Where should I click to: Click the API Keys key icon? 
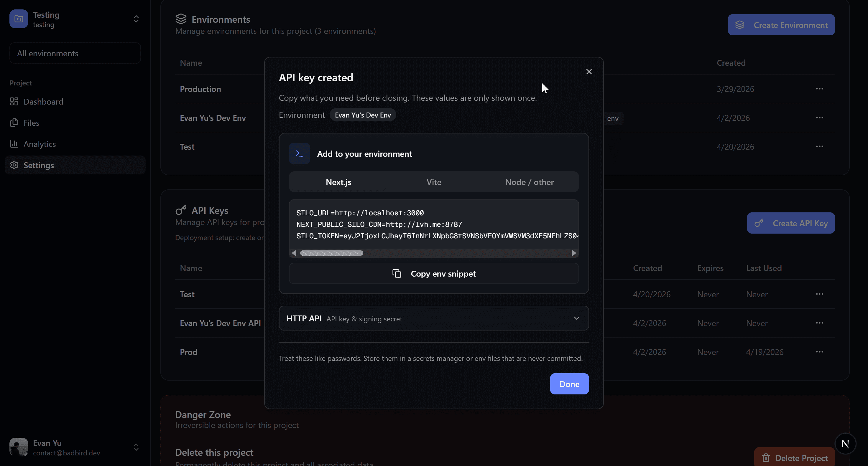181,210
